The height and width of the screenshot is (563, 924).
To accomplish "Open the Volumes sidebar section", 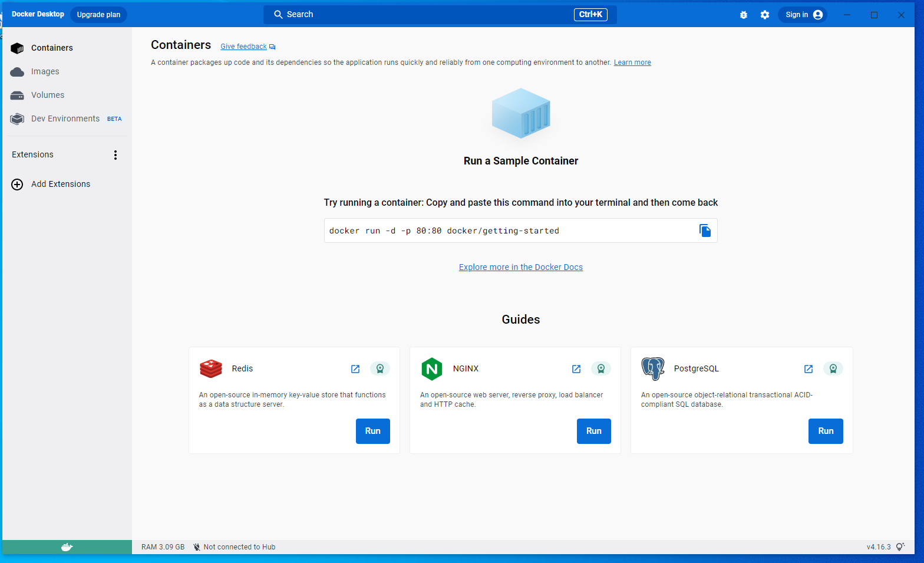I will pyautogui.click(x=66, y=95).
